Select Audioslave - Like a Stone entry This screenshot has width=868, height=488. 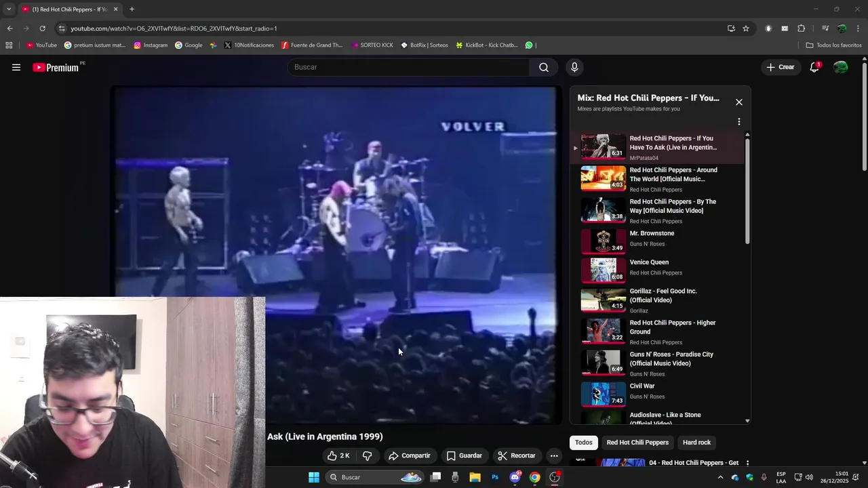[658, 417]
